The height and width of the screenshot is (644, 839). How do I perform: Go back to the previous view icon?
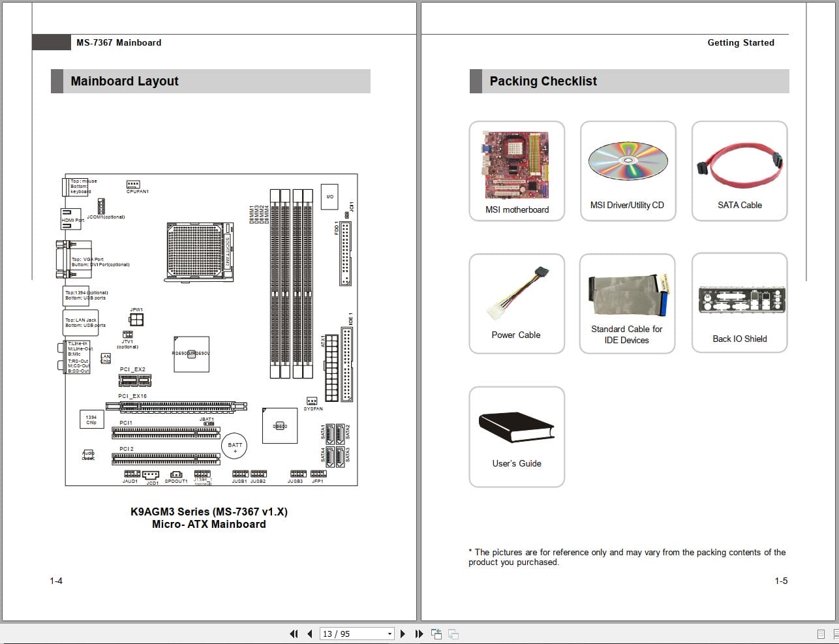point(435,634)
